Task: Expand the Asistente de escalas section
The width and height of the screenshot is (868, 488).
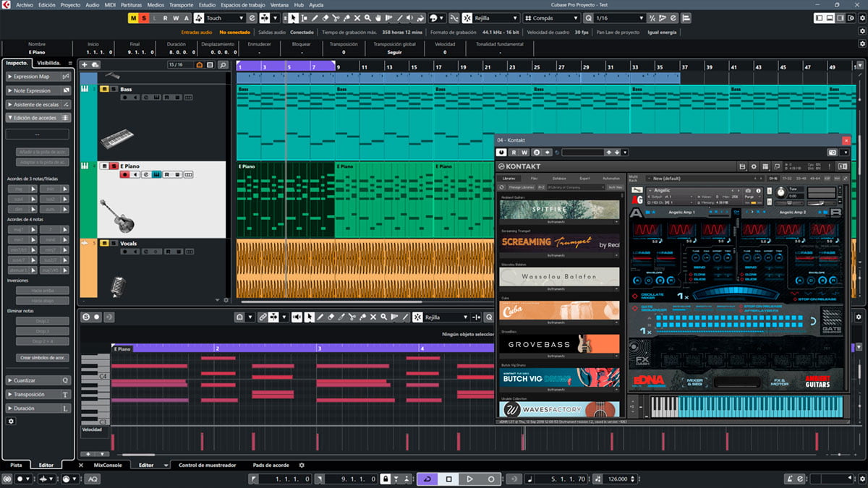Action: point(38,104)
